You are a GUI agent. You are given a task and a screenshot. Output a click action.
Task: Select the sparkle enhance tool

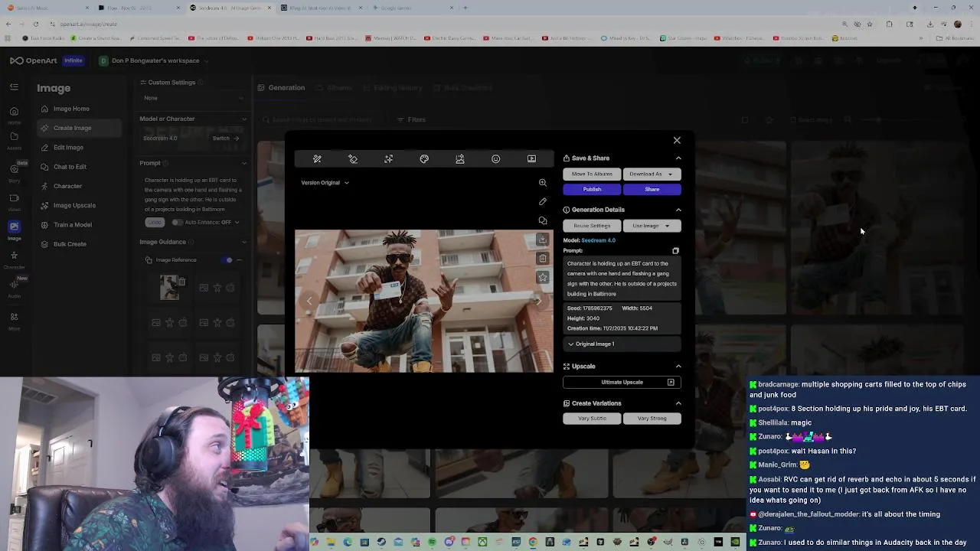(x=389, y=158)
